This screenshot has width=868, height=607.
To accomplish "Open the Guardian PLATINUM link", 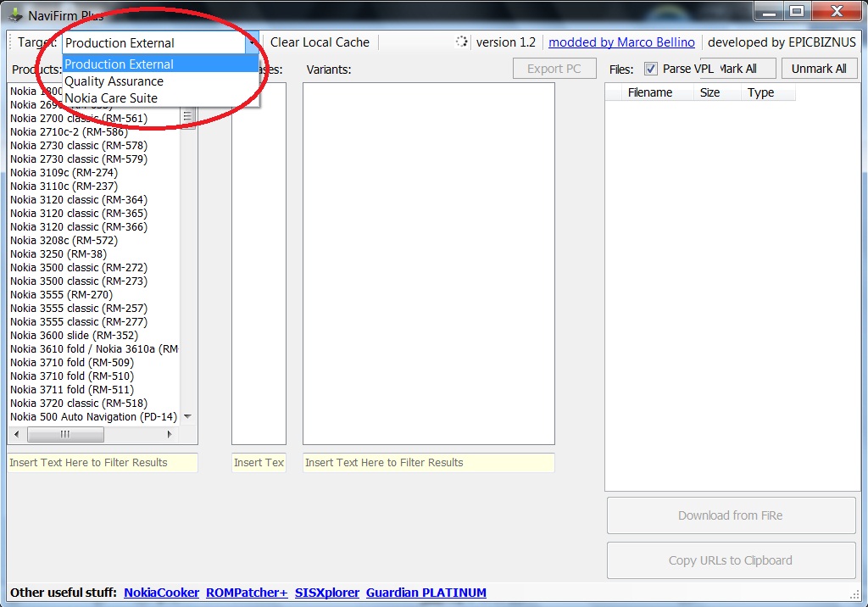I will pyautogui.click(x=426, y=593).
